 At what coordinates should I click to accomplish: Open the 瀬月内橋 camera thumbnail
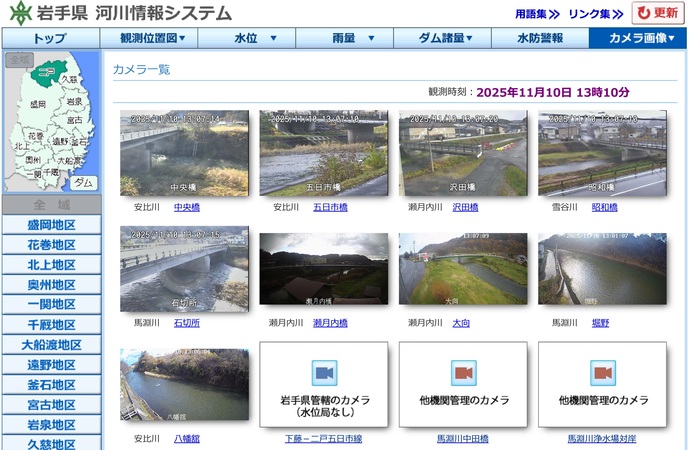coord(324,269)
